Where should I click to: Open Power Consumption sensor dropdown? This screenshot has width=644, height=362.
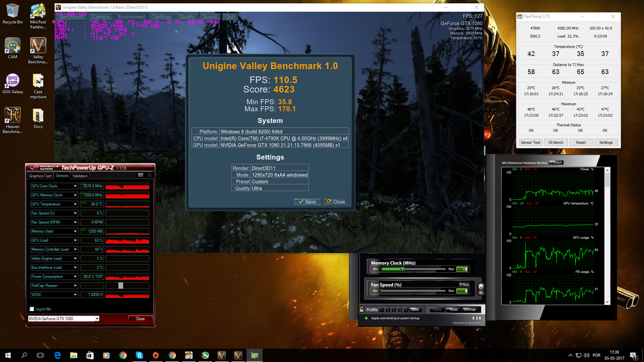pos(75,277)
